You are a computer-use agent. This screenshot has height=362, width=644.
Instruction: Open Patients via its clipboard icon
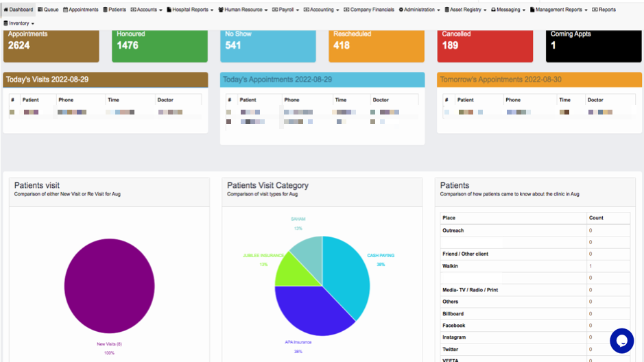click(x=105, y=10)
